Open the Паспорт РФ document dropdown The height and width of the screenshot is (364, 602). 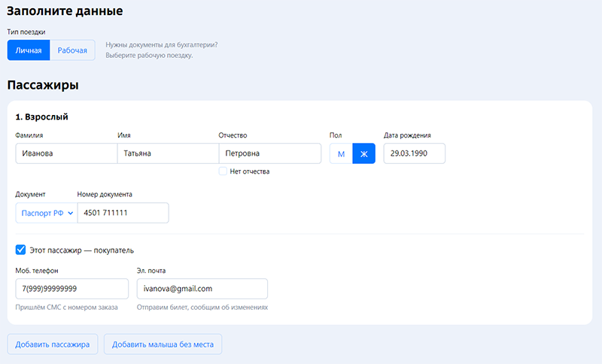[x=47, y=213]
